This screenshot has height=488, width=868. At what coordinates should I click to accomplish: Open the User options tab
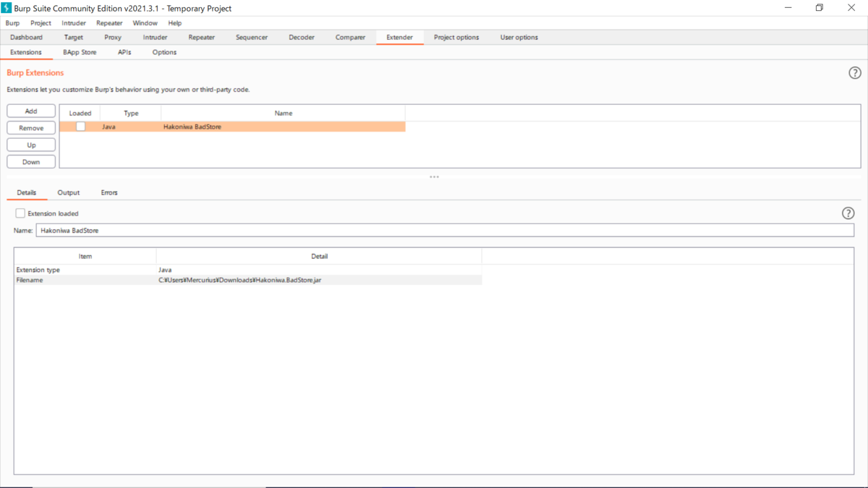click(x=519, y=37)
